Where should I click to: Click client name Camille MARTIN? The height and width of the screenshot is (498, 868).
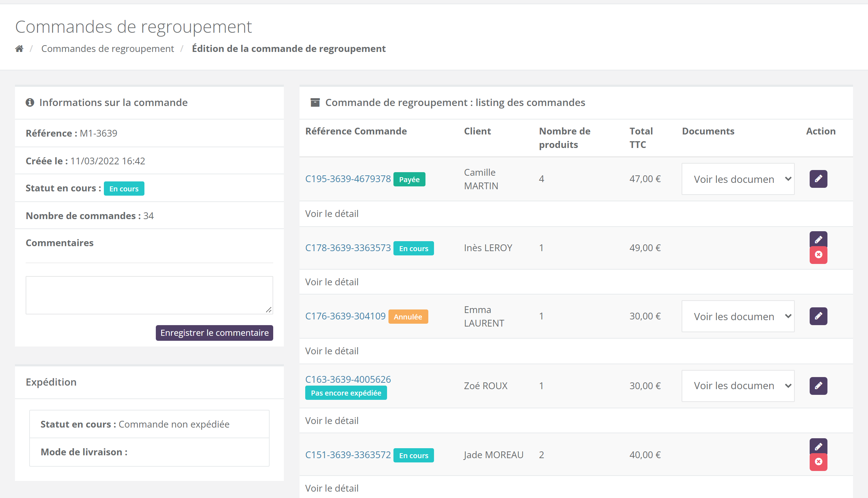pyautogui.click(x=481, y=179)
